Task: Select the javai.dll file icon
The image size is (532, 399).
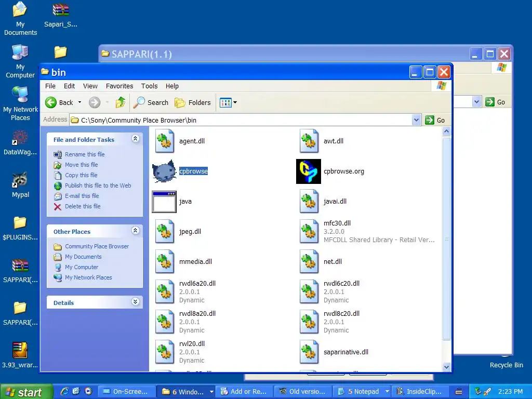Action: (309, 202)
